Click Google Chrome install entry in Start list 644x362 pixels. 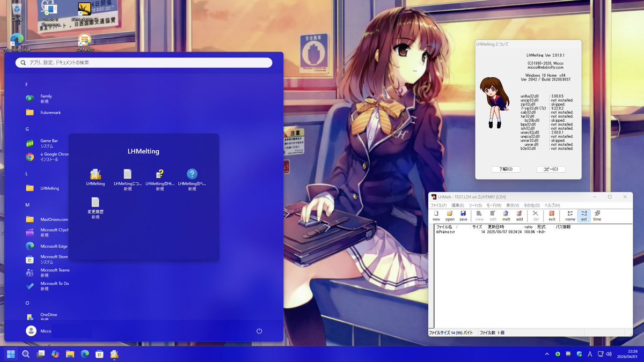click(47, 157)
